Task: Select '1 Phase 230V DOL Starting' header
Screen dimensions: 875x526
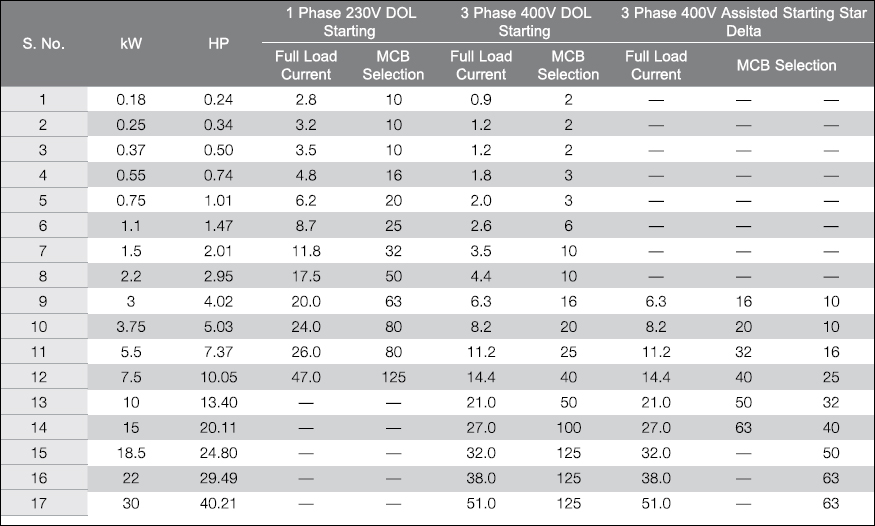Action: pos(350,22)
